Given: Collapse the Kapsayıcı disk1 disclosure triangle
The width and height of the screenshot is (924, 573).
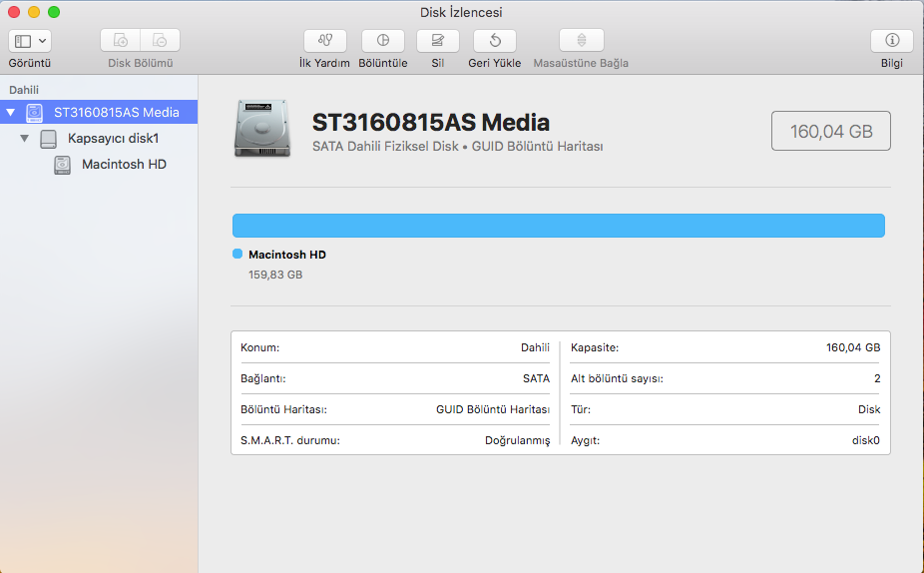Looking at the screenshot, I should tap(25, 139).
